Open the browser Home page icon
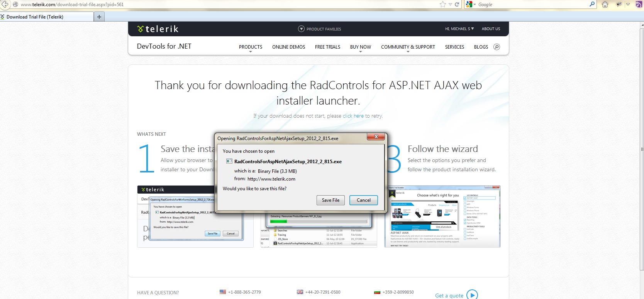 [x=605, y=5]
